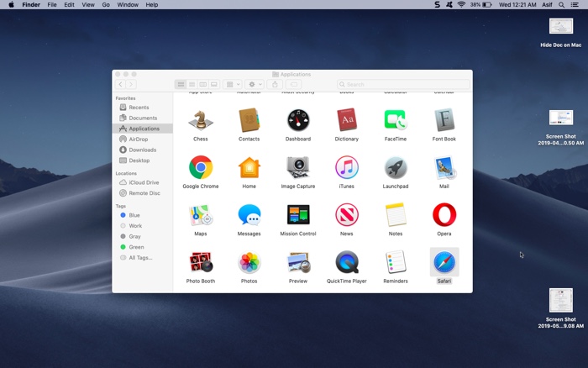
Task: Select the Mail app icon
Action: [444, 168]
